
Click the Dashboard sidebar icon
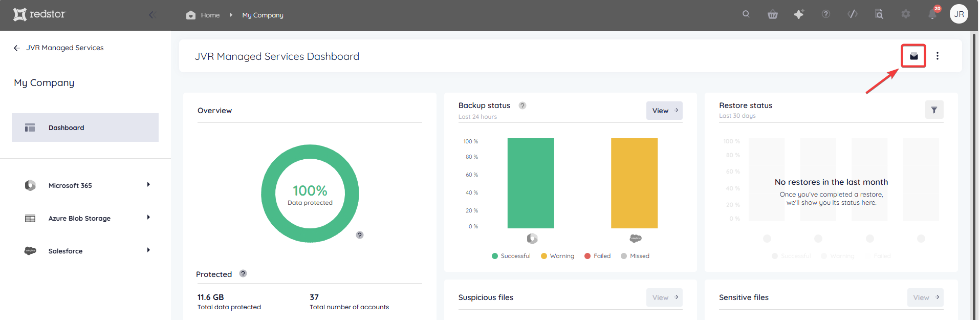pyautogui.click(x=30, y=127)
